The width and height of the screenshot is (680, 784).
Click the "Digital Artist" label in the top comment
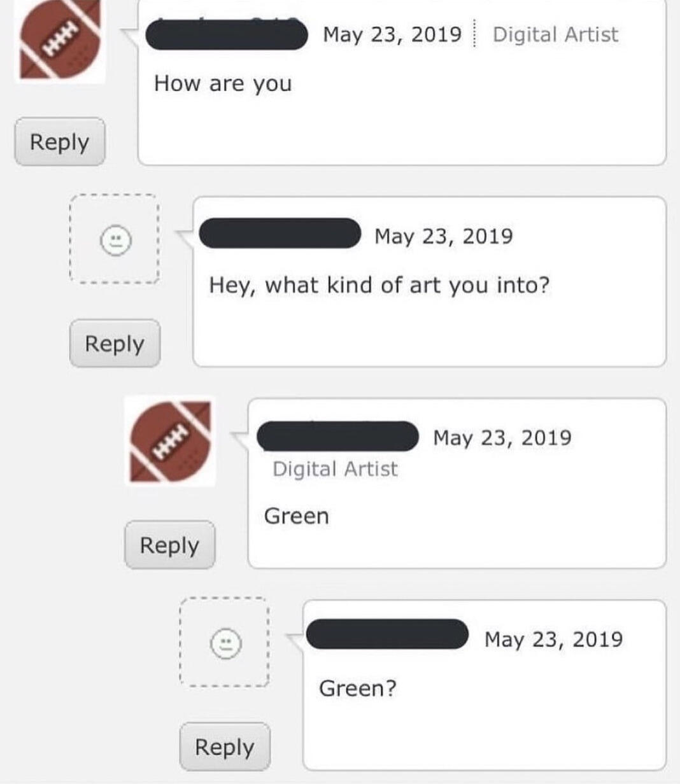pyautogui.click(x=555, y=34)
